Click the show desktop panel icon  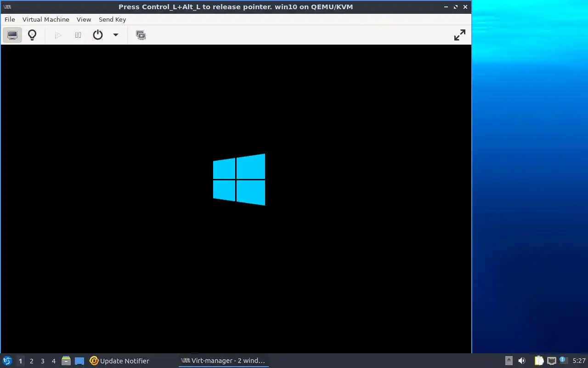pos(79,361)
